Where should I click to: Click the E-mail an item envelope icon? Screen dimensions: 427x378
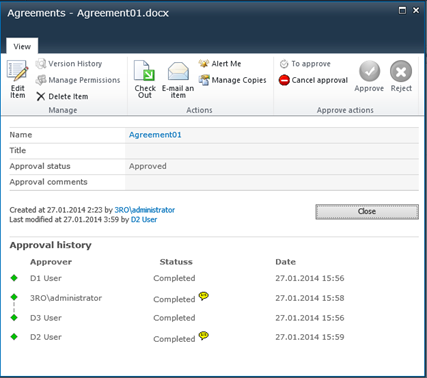[178, 71]
